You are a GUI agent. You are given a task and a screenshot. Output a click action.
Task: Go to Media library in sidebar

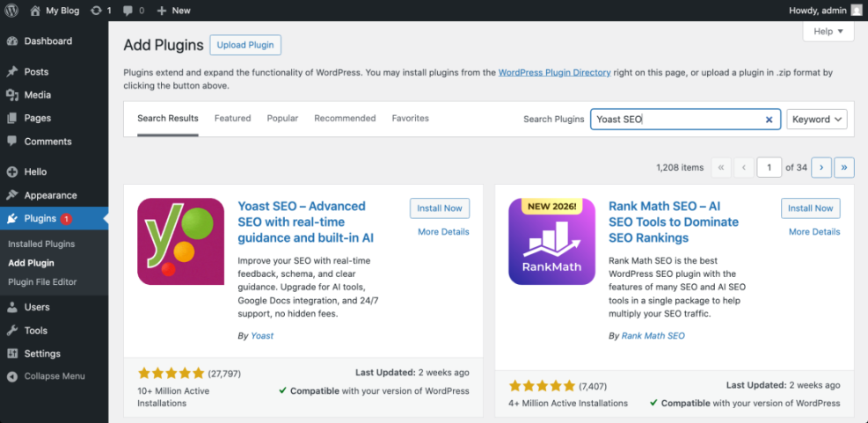pyautogui.click(x=37, y=95)
